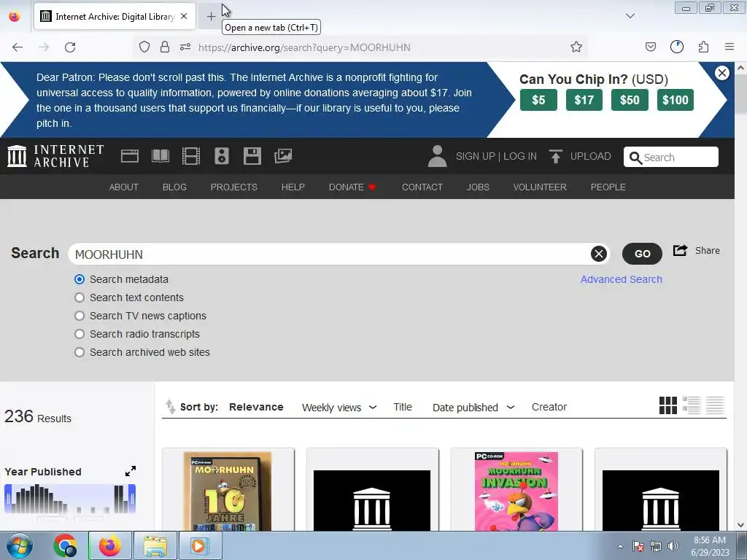The image size is (747, 560).
Task: Click the Share icon
Action: coord(680,251)
